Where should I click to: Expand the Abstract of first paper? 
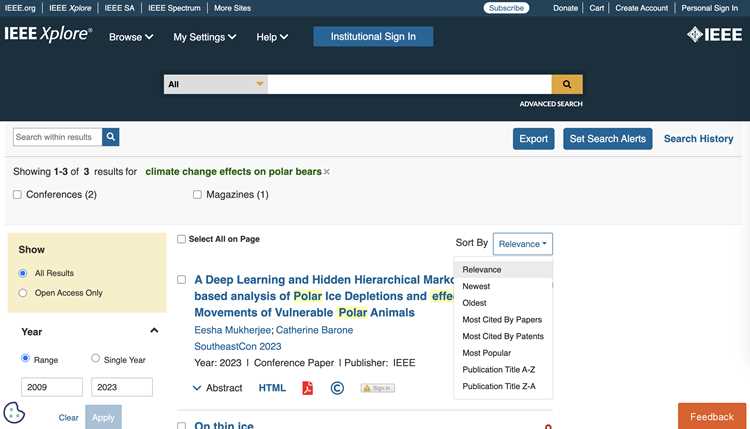point(218,388)
